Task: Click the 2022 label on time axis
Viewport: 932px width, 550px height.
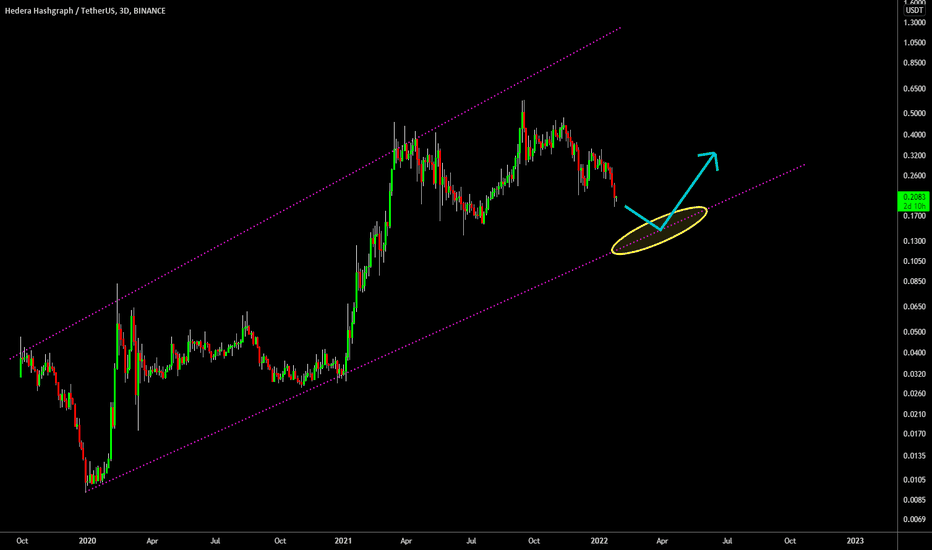Action: pos(599,541)
